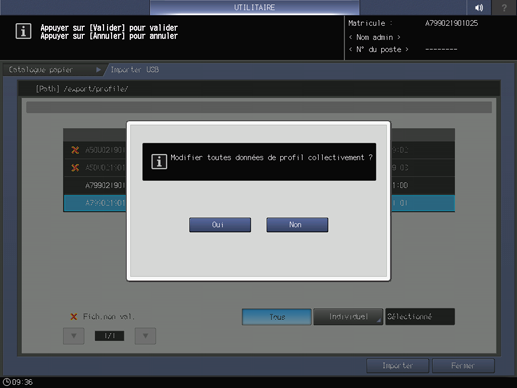Click the red X invalid file legend icon

pos(74,317)
